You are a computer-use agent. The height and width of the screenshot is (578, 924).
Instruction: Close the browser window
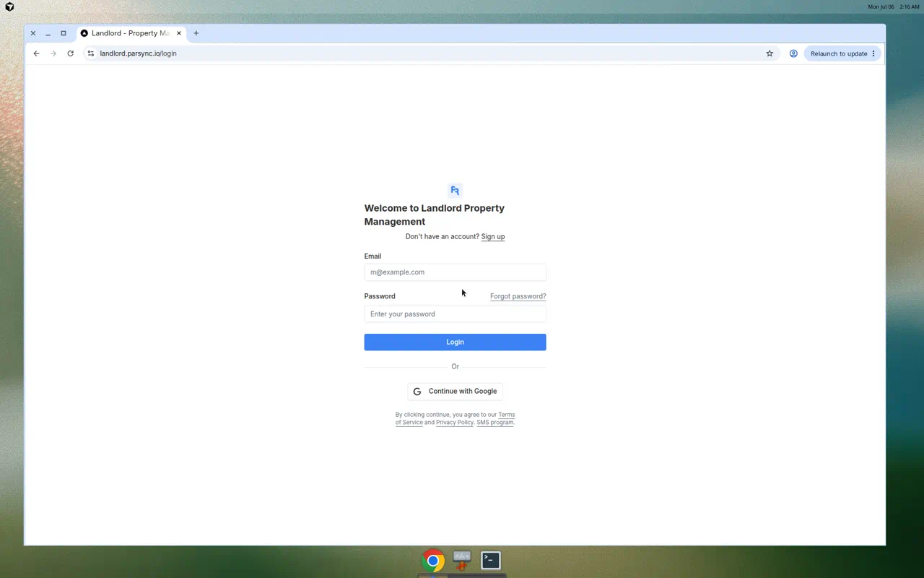(33, 33)
